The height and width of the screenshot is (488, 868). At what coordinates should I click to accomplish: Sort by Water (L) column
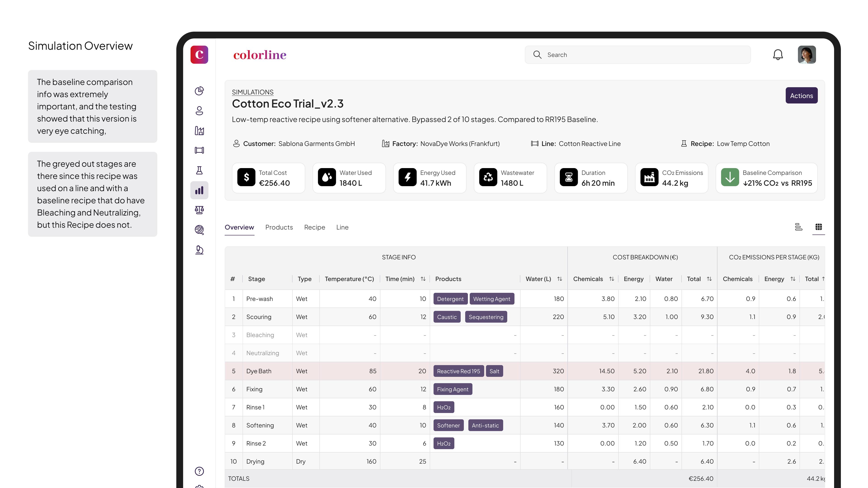(x=560, y=279)
